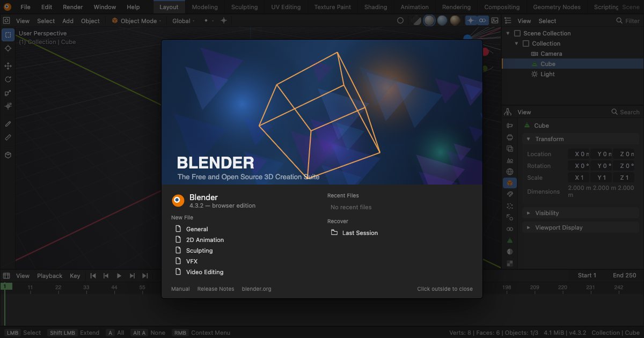644x338 pixels.
Task: Open the timeline editor type selector
Action: 7,276
